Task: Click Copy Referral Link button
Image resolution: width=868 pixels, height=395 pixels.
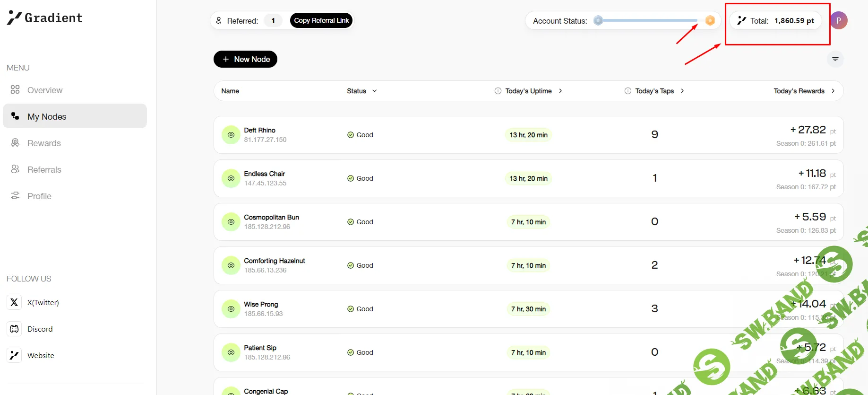Action: 321,20
